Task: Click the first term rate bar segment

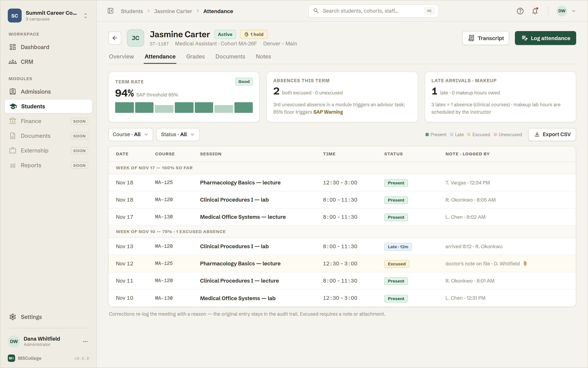Action: pyautogui.click(x=124, y=107)
